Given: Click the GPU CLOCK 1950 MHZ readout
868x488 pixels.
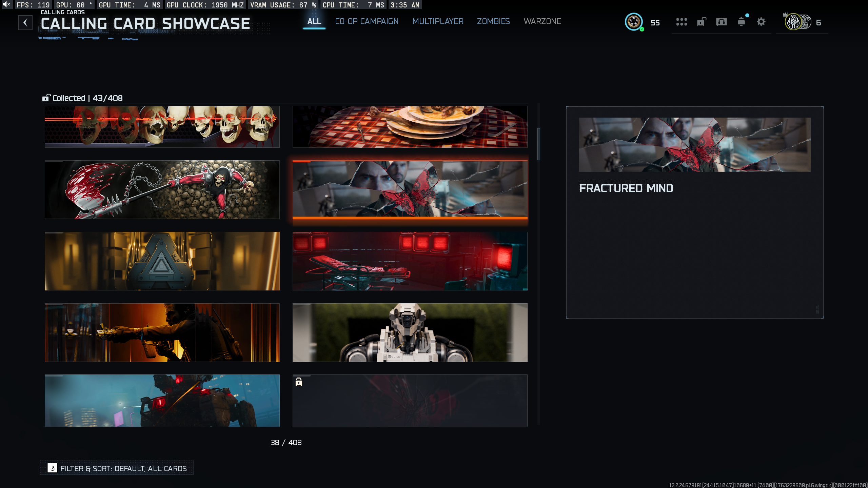Looking at the screenshot, I should [205, 5].
